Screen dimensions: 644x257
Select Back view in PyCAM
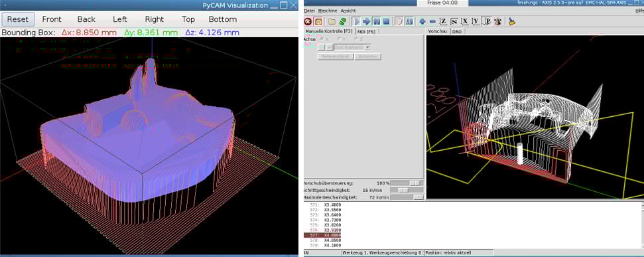86,19
